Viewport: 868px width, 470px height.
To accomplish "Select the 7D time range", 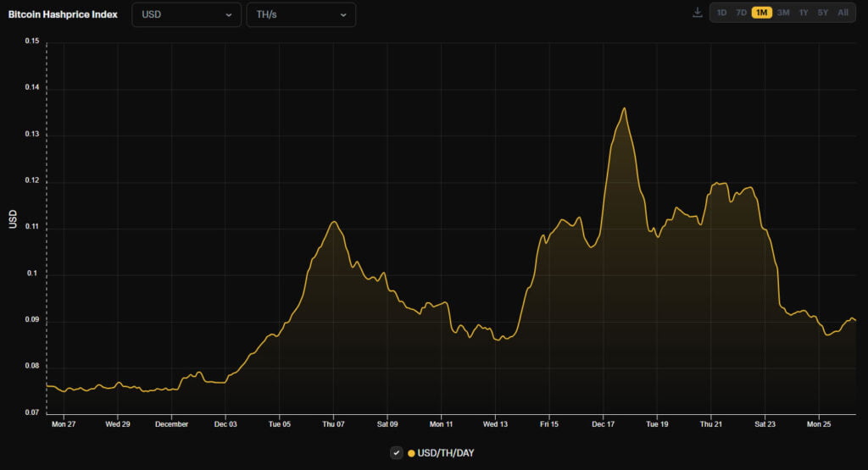I will tap(741, 13).
